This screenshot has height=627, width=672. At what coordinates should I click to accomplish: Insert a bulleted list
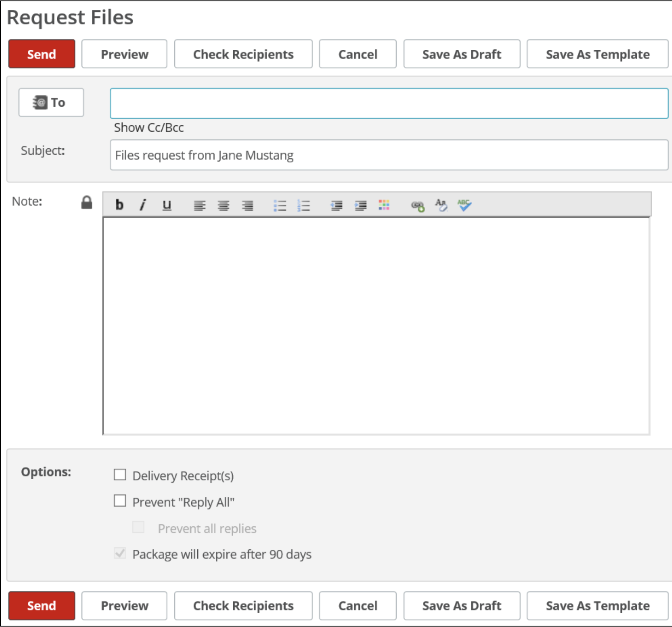pos(280,205)
